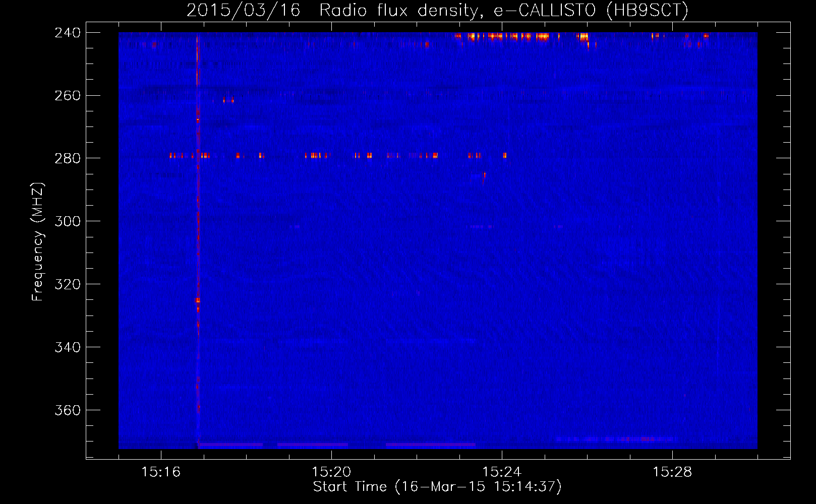
Task: Click the 360 frequency tick label
Action: click(68, 411)
